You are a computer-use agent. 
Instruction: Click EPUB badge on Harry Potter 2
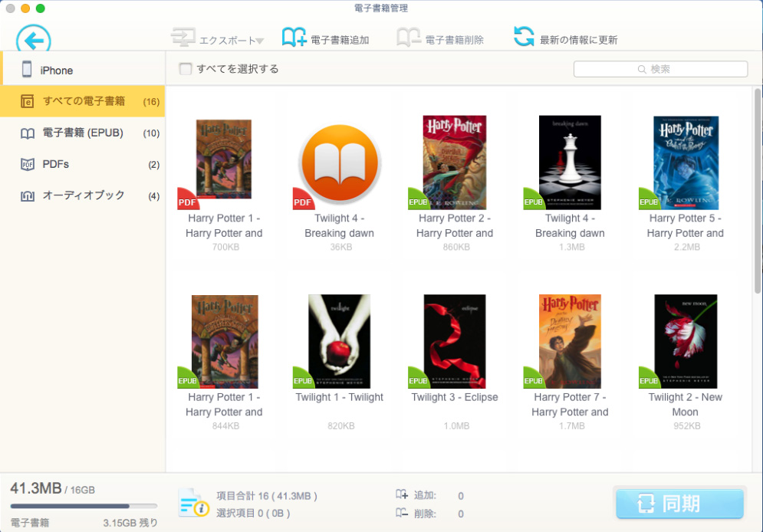(417, 202)
